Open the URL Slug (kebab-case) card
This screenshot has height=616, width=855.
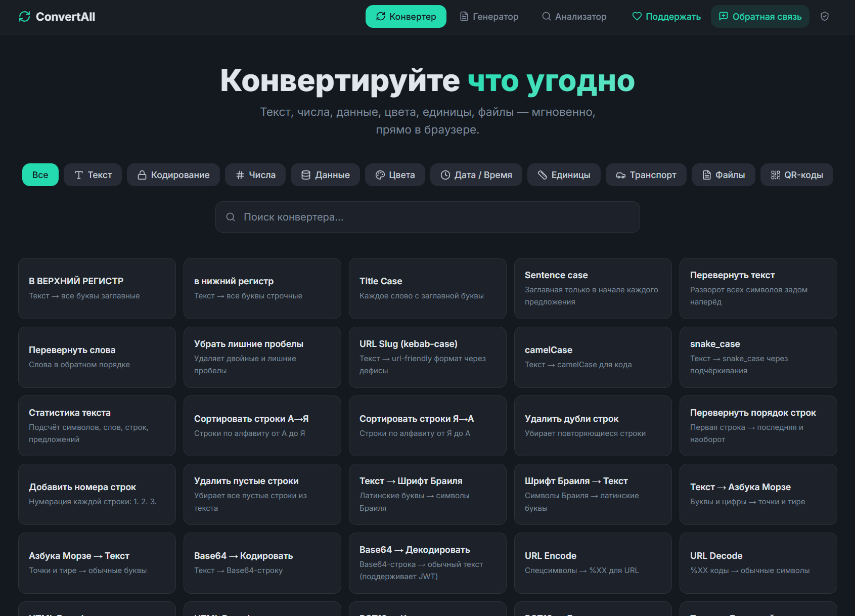click(x=428, y=357)
